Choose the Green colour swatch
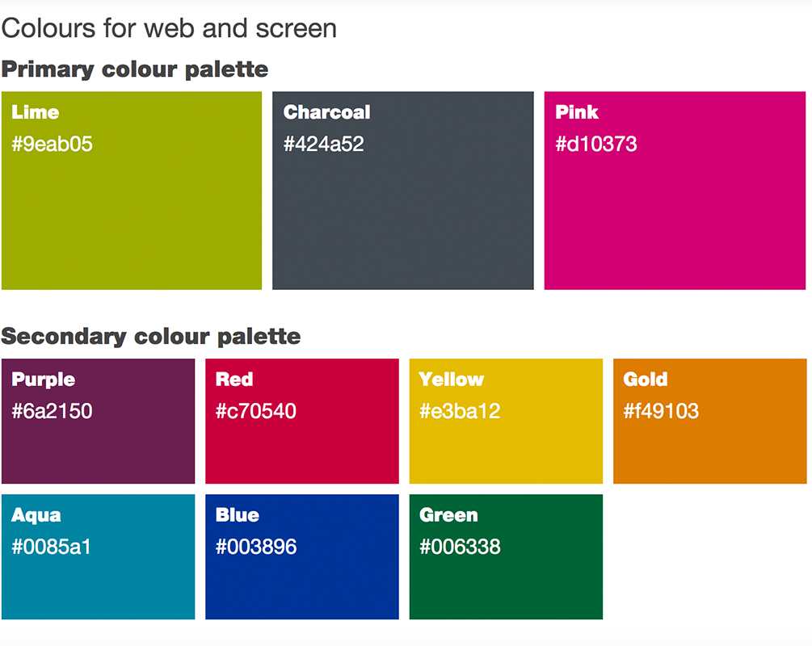The width and height of the screenshot is (812, 646). tap(506, 557)
